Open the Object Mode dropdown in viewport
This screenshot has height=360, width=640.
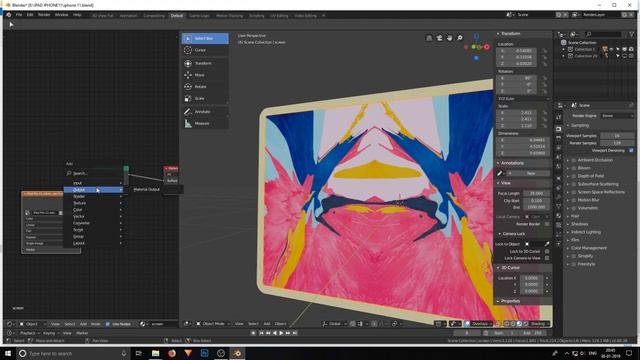click(212, 324)
